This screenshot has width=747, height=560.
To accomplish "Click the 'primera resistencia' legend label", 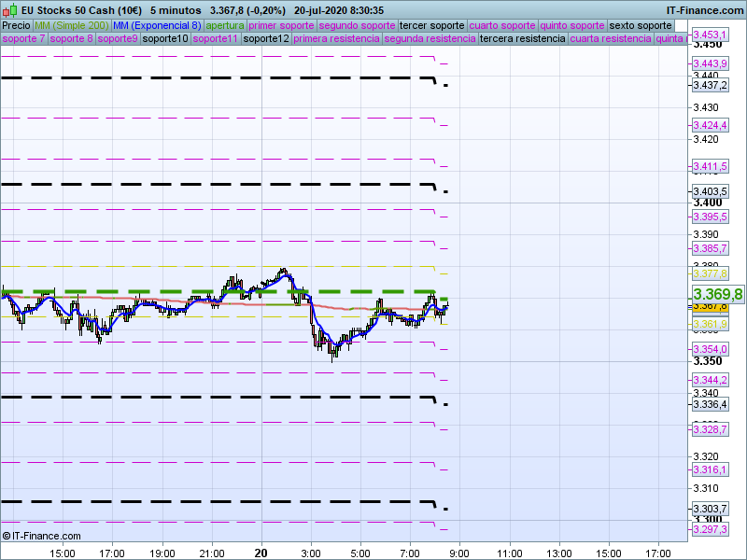I will click(335, 39).
